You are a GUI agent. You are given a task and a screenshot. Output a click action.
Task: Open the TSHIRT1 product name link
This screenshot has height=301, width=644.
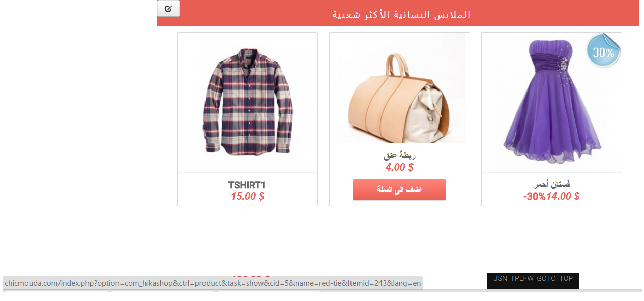[x=247, y=185]
